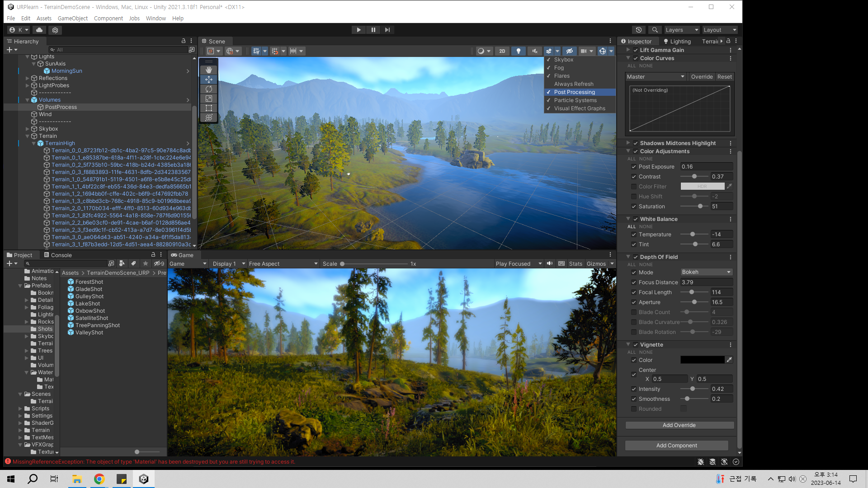Disable Contrast override checkbox
This screenshot has height=488, width=868.
coord(634,177)
